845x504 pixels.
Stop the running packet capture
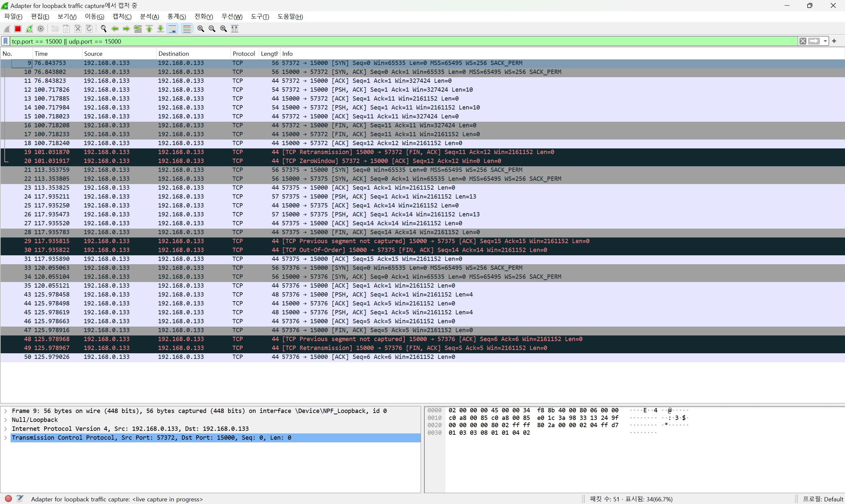point(18,29)
